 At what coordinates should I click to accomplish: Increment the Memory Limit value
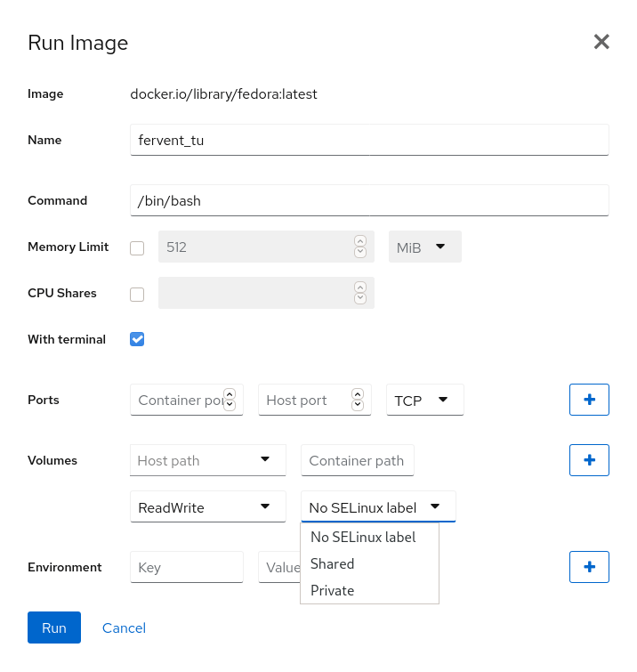[360, 241]
